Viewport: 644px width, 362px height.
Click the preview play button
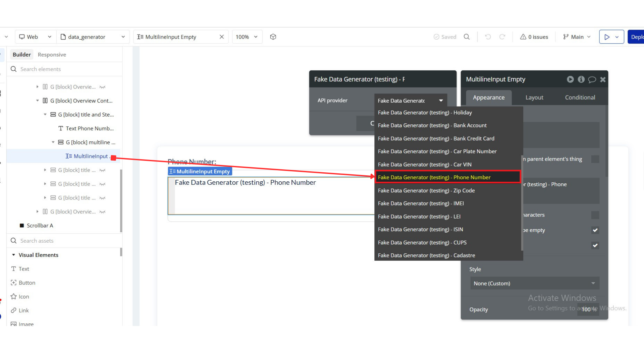[607, 37]
